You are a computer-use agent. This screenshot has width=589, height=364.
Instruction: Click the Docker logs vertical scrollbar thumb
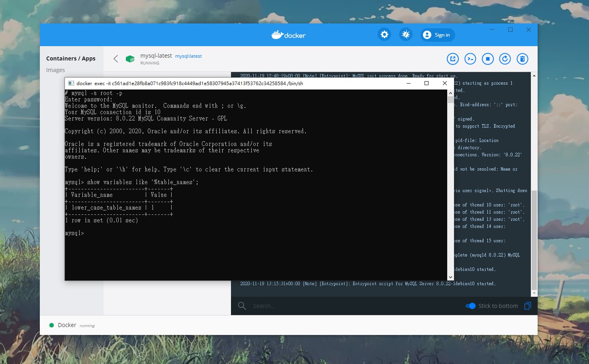[x=534, y=240]
